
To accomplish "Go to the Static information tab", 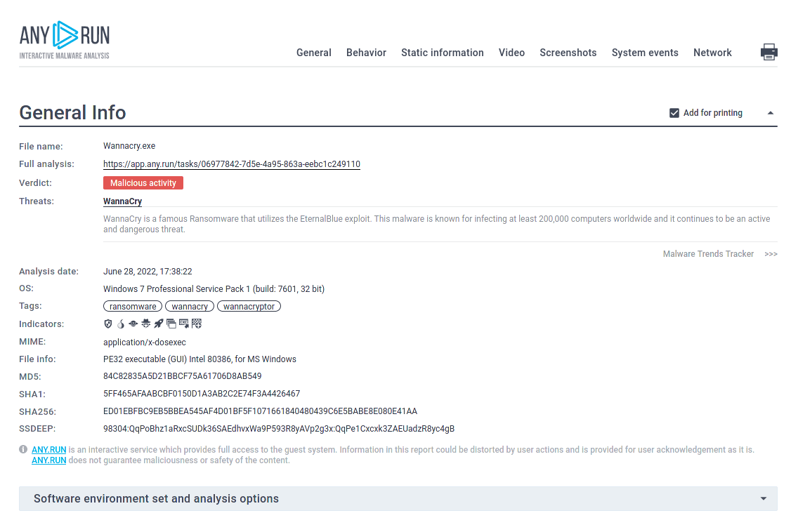I will tap(442, 53).
